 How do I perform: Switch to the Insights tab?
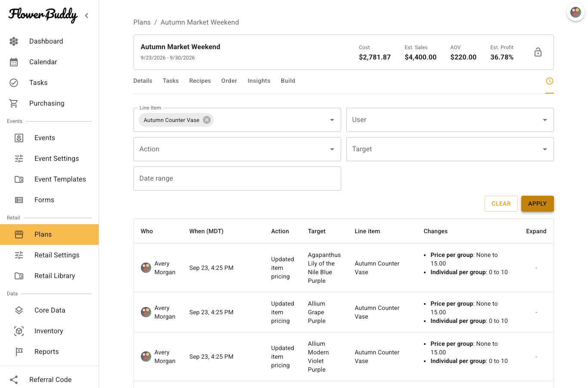tap(259, 81)
